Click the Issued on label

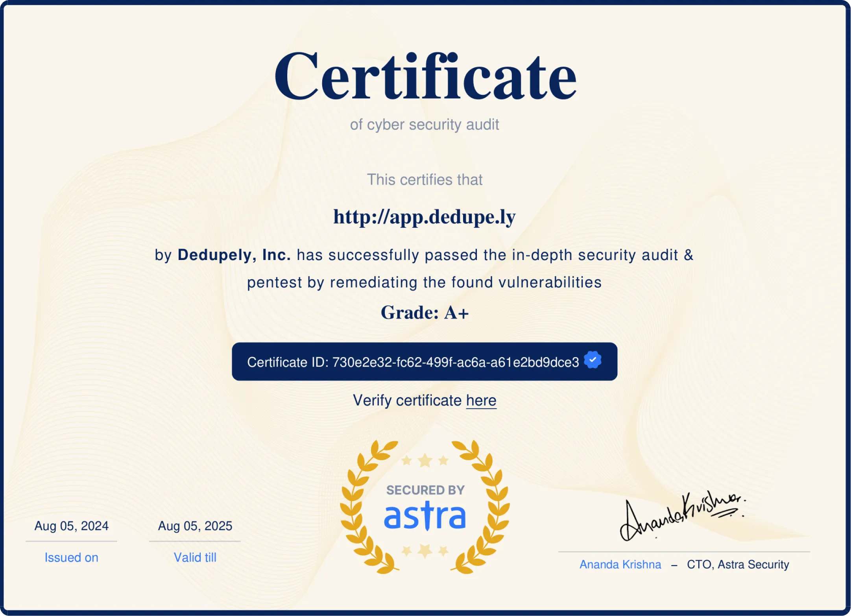pyautogui.click(x=71, y=557)
